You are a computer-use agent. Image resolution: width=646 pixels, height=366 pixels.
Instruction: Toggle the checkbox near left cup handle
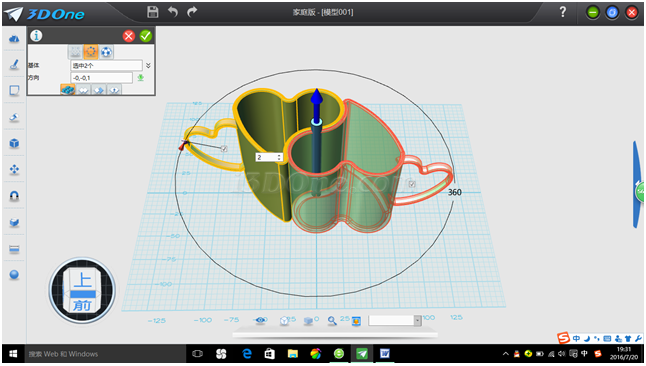(224, 149)
